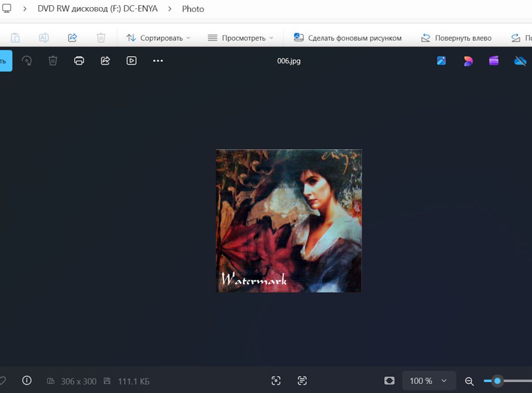Click the OneDrive cloud icon

click(520, 61)
